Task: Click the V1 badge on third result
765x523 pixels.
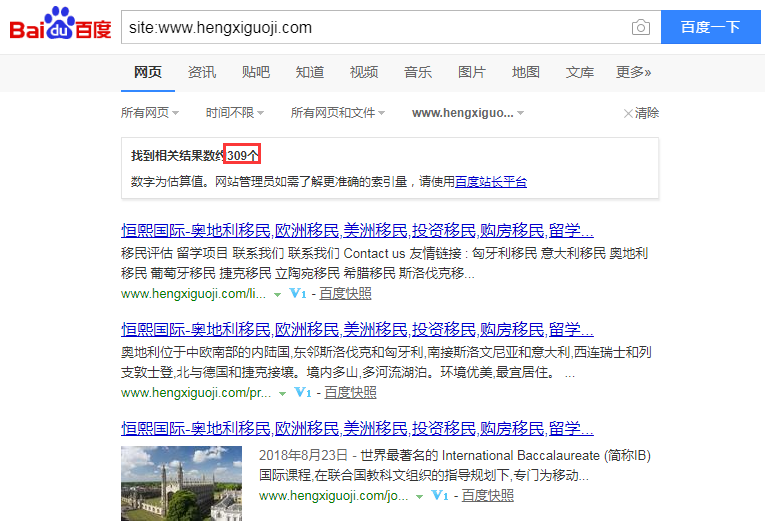Action: click(441, 495)
